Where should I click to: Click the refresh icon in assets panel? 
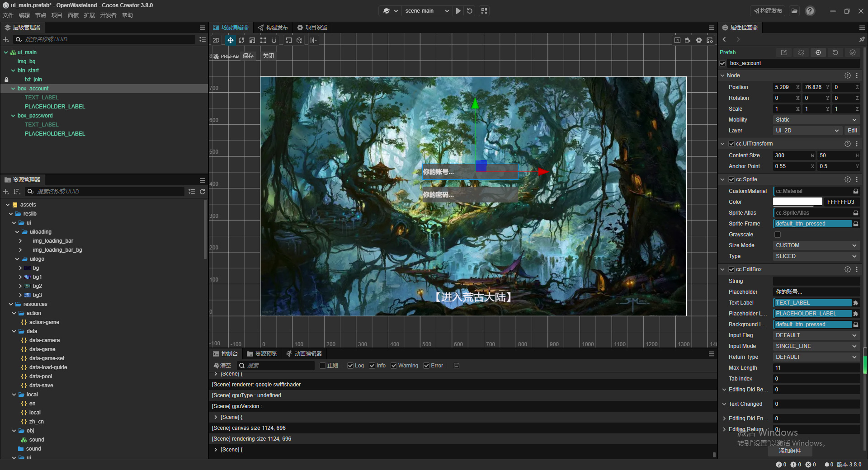(x=203, y=192)
